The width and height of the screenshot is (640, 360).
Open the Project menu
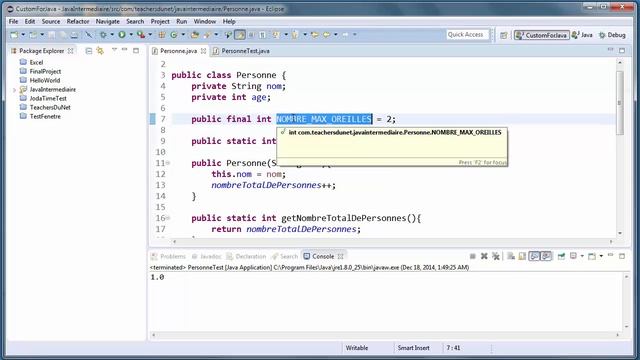160,22
